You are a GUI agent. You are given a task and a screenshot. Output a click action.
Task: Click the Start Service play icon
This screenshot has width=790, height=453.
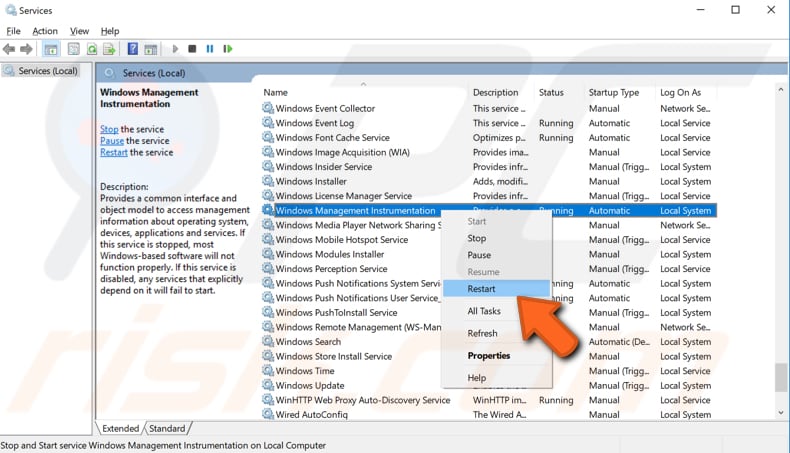click(175, 49)
